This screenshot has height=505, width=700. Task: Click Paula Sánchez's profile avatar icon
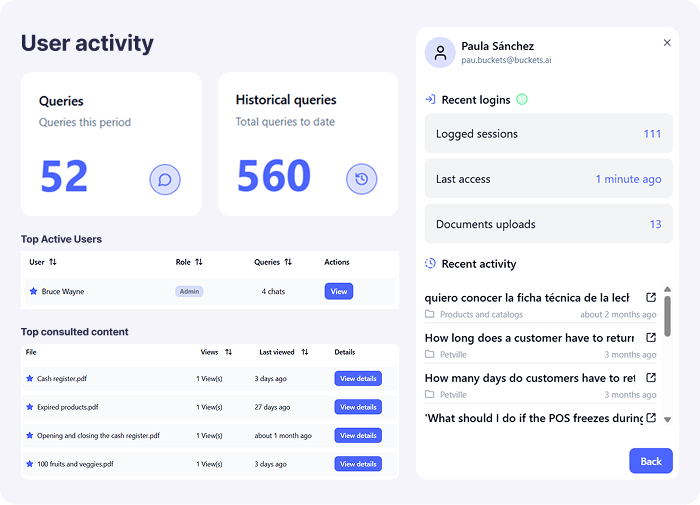(x=440, y=53)
